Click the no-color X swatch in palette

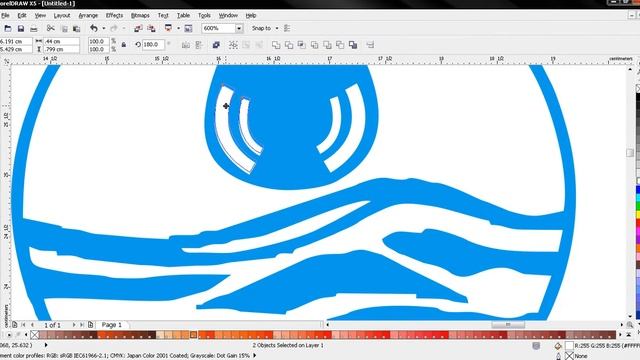click(x=35, y=335)
